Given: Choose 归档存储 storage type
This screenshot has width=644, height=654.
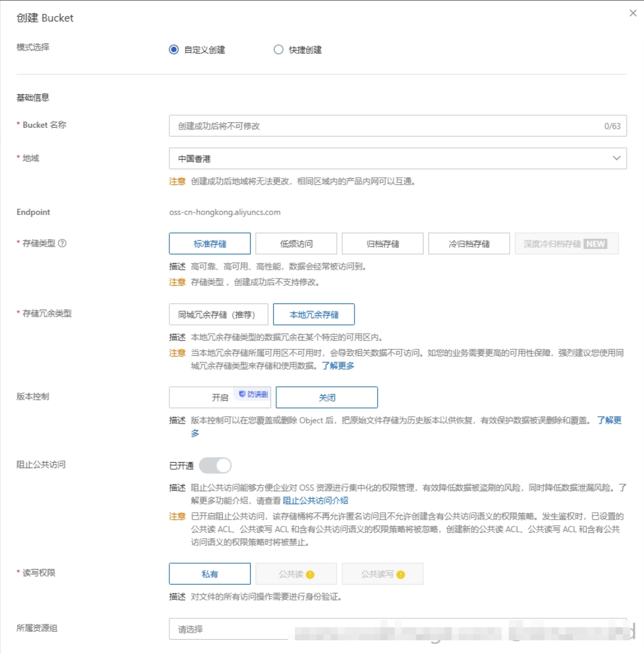Looking at the screenshot, I should point(382,243).
